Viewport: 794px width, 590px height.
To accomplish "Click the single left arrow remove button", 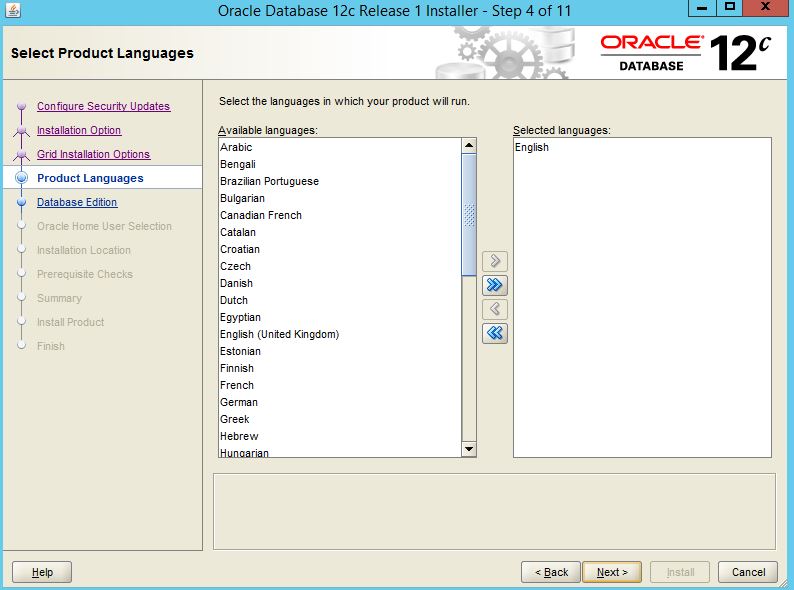I will click(495, 309).
